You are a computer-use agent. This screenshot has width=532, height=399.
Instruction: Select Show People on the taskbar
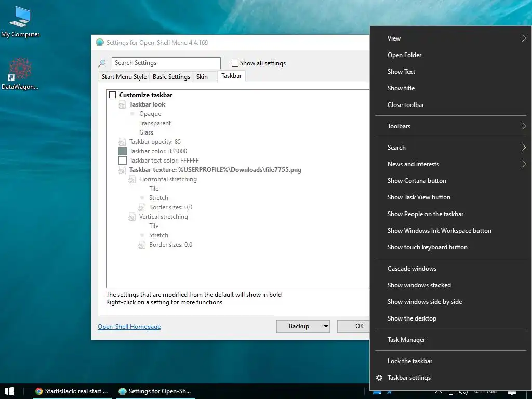[x=451, y=214]
